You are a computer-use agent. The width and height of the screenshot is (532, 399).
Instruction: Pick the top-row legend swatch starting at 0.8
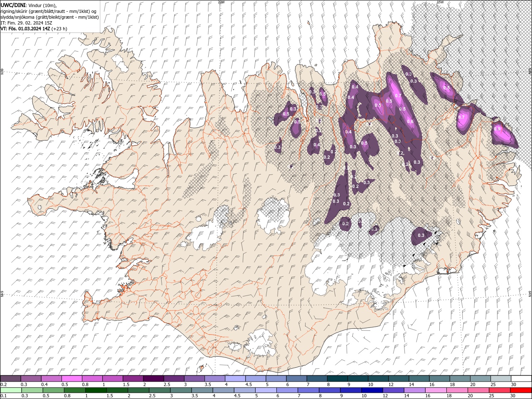[x=92, y=379]
